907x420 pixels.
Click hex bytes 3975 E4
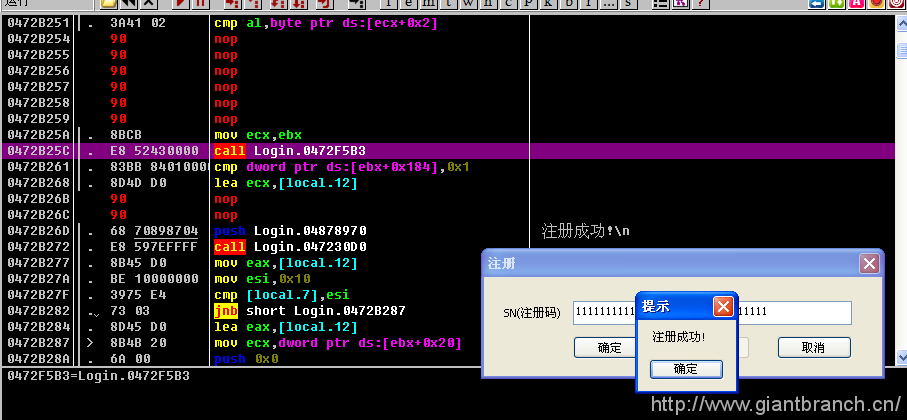pyautogui.click(x=138, y=295)
